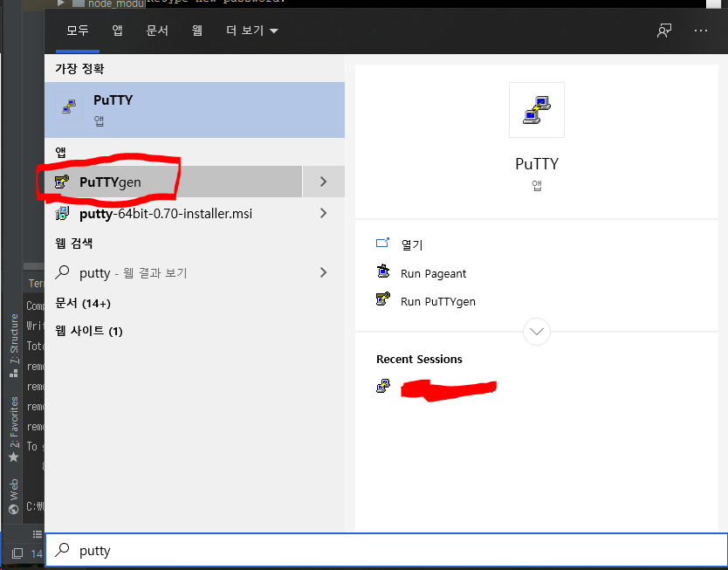The height and width of the screenshot is (570, 728).
Task: Show the 문서 (14+) results
Action: click(x=83, y=303)
